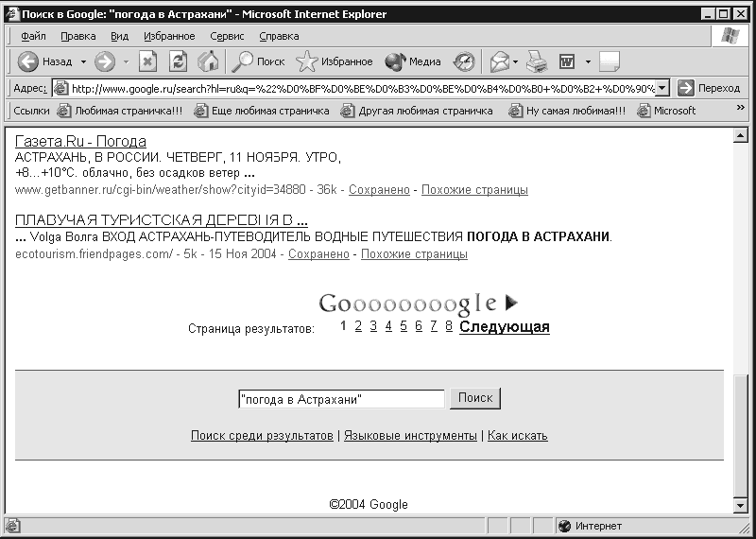Expand the Назад history dropdown arrow
This screenshot has height=539, width=756.
click(83, 61)
